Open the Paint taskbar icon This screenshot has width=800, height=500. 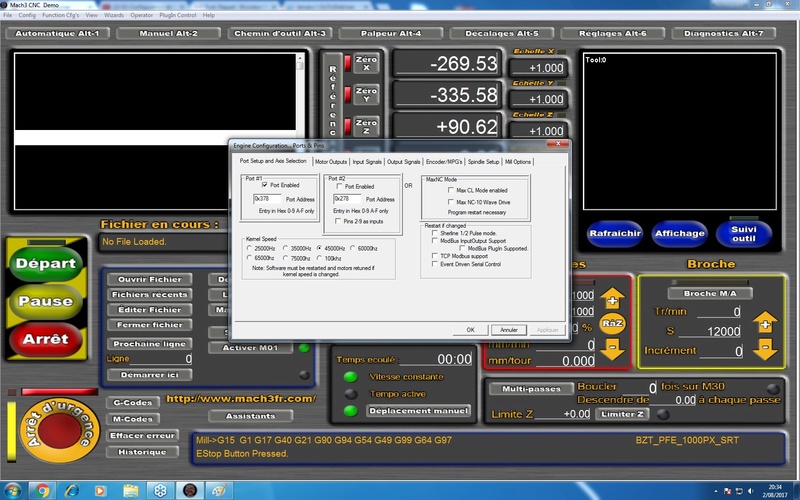click(x=219, y=491)
